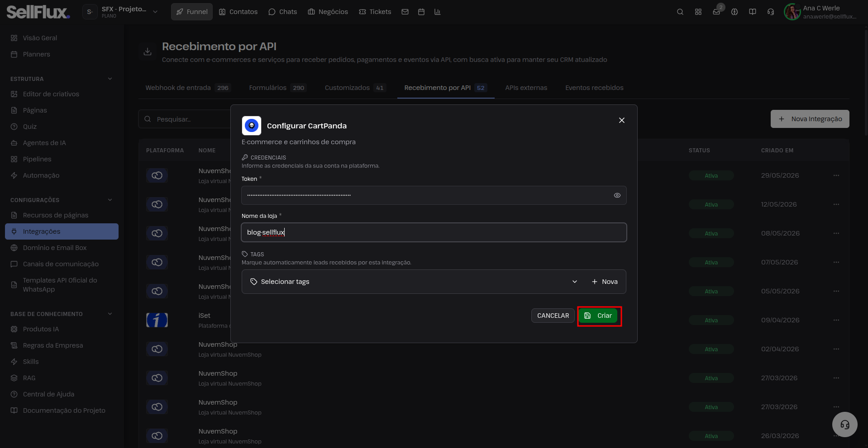
Task: Click the globe icon in top bar
Action: pos(734,12)
